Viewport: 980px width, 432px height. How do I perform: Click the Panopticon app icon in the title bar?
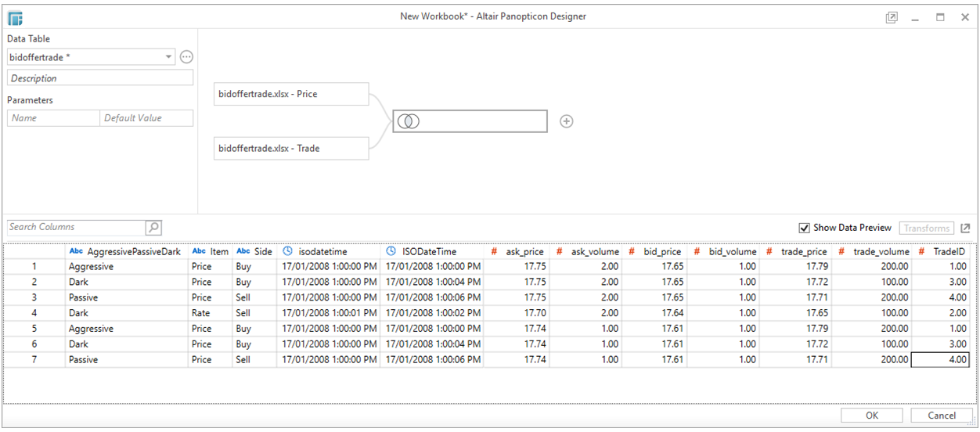click(x=15, y=17)
